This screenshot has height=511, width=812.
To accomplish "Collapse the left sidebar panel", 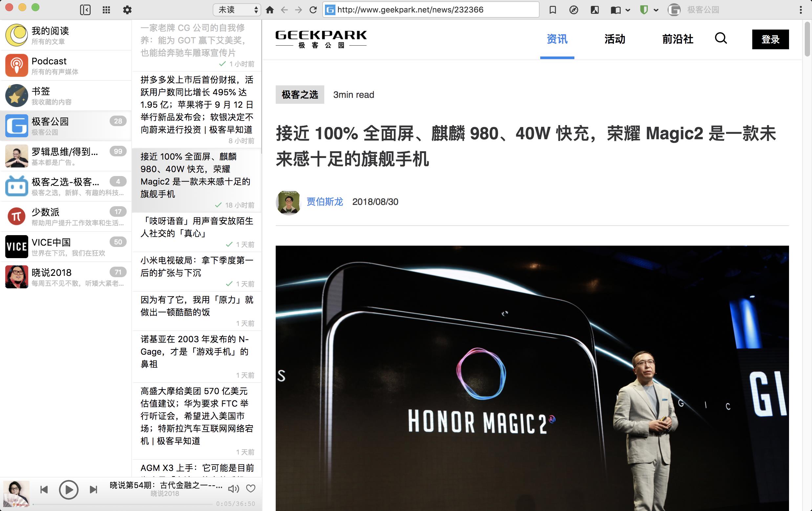I will (85, 10).
